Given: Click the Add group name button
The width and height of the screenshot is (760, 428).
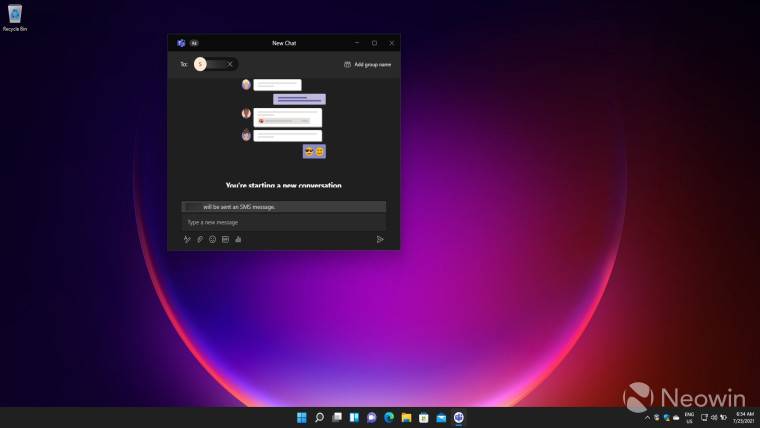Looking at the screenshot, I should [x=367, y=64].
